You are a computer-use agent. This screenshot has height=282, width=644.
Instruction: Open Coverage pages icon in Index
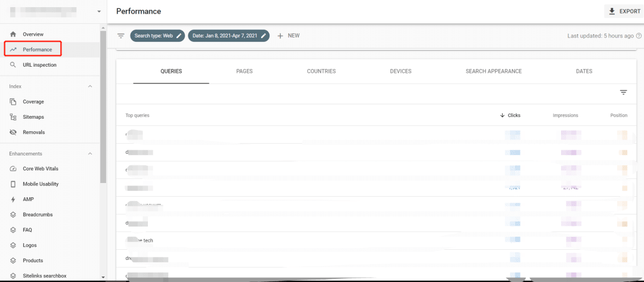click(x=13, y=102)
